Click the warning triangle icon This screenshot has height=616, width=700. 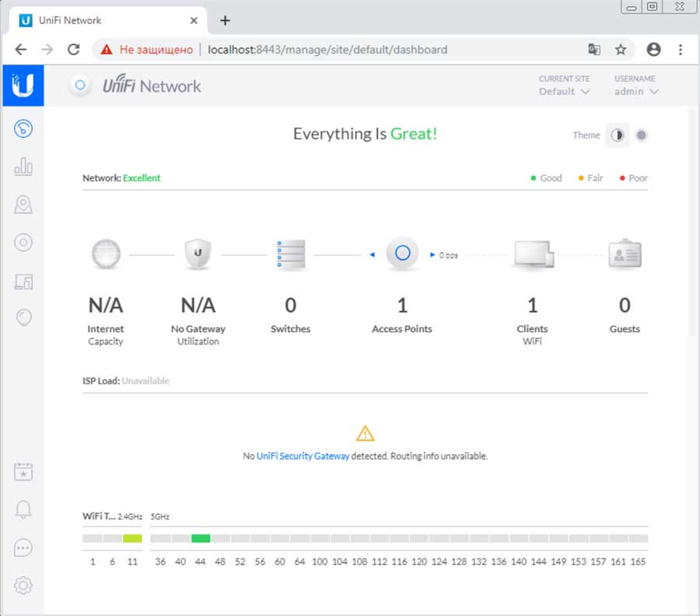[366, 433]
